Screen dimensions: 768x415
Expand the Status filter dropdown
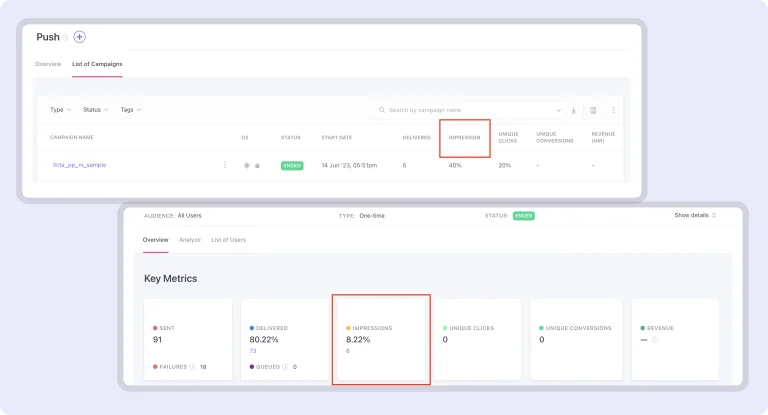pos(96,110)
